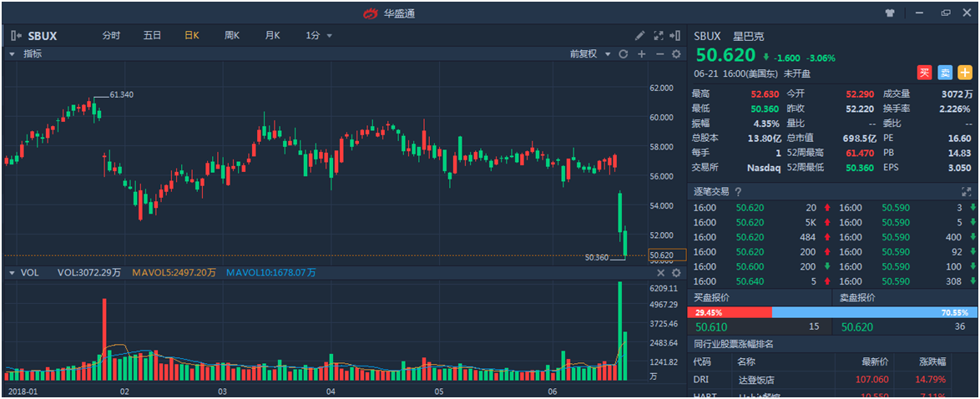Image resolution: width=980 pixels, height=399 pixels.
Task: Select the 周K tab
Action: click(232, 36)
